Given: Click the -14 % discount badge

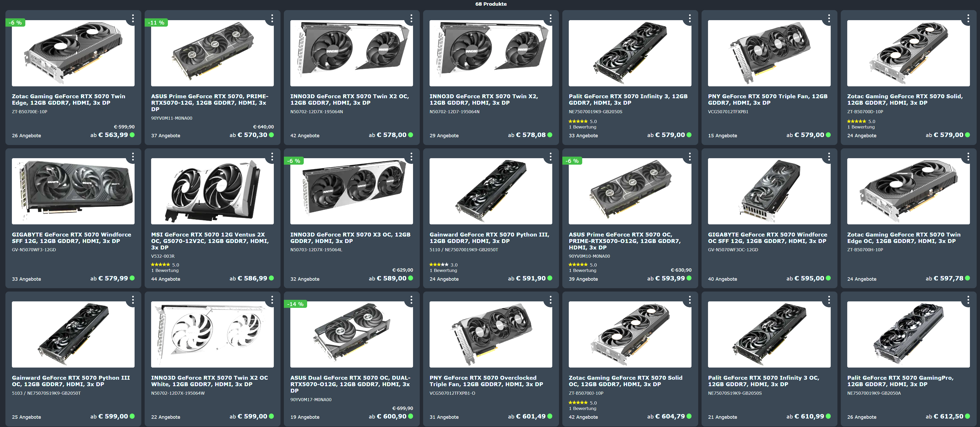Looking at the screenshot, I should pyautogui.click(x=295, y=304).
